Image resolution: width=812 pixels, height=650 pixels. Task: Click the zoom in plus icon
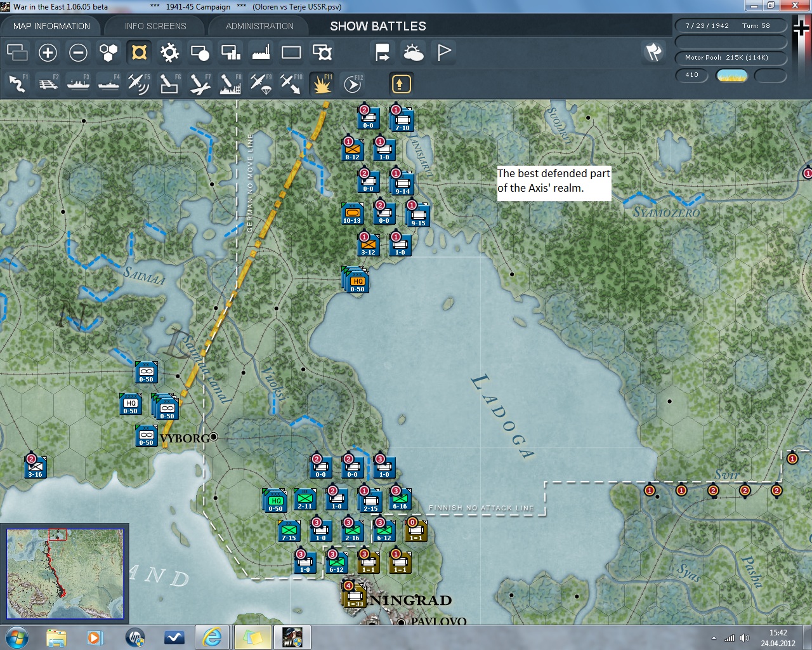(48, 53)
